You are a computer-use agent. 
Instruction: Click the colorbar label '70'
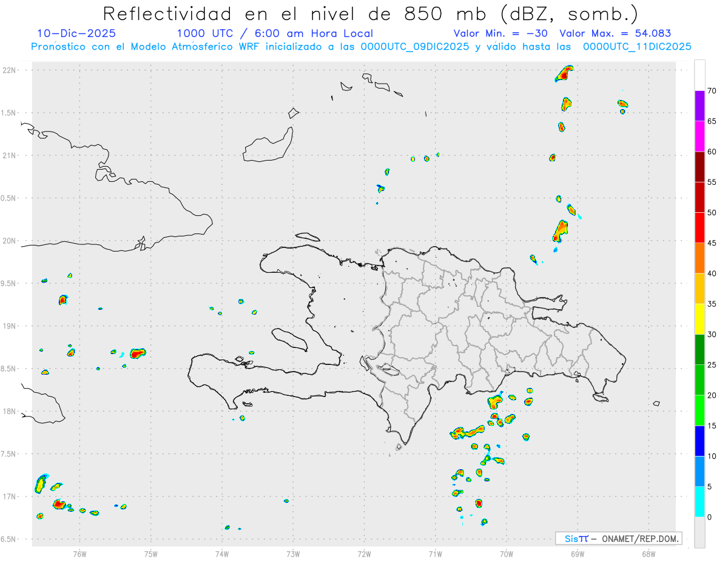(x=712, y=91)
